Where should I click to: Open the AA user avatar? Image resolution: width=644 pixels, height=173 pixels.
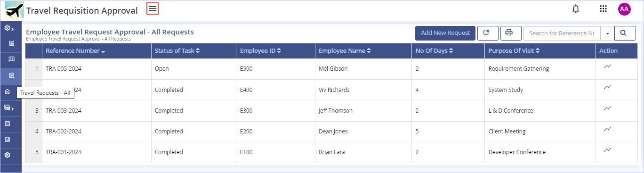pos(624,9)
